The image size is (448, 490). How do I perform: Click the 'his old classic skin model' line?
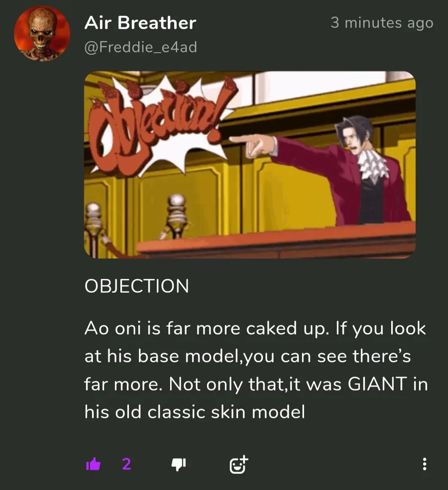195,411
